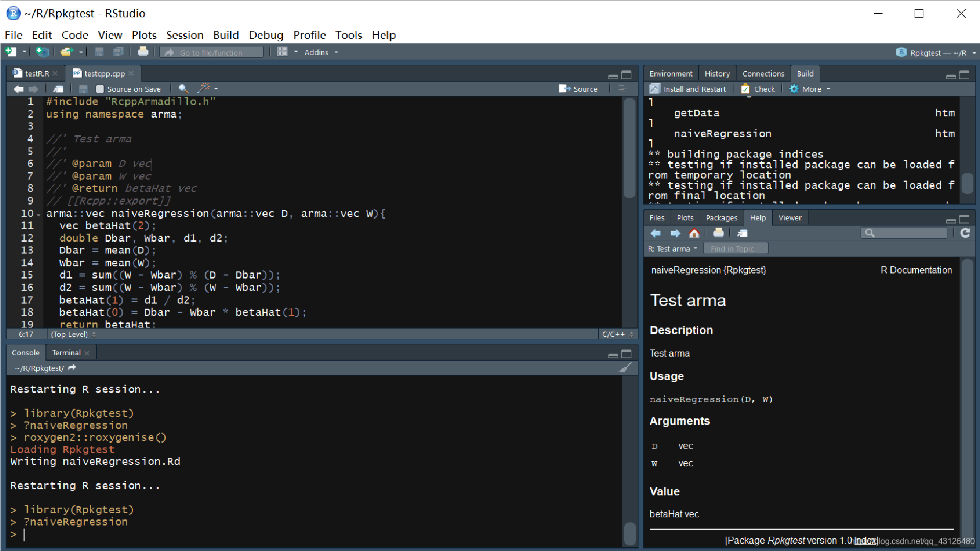Switch to the History tab

[x=717, y=73]
